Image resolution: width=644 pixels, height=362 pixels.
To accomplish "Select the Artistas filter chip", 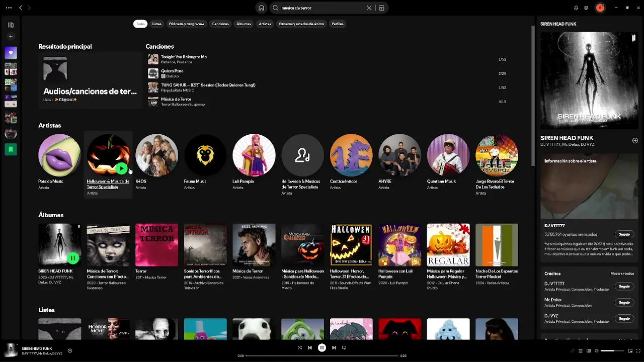I will coord(265,24).
